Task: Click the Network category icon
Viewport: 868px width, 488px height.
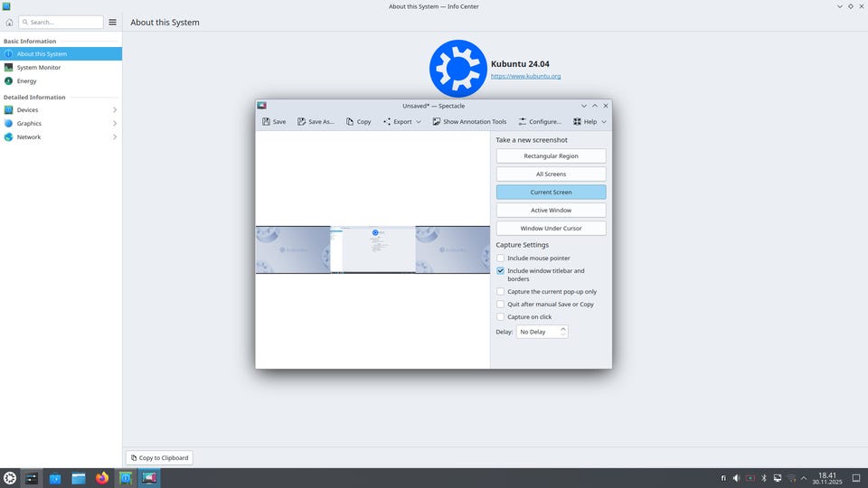Action: pyautogui.click(x=8, y=136)
